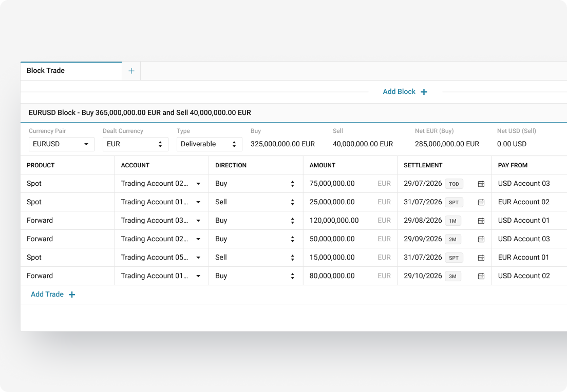Click SPT badge in 25,000,000.00 row

click(x=454, y=202)
